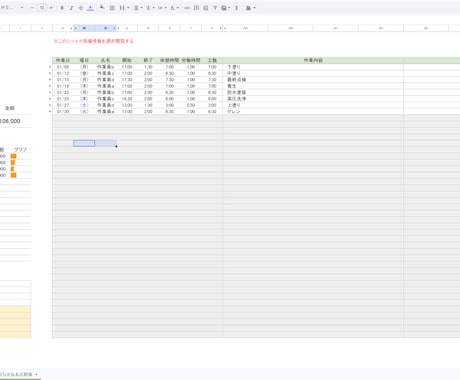The width and height of the screenshot is (460, 380).
Task: Select the 休憩時間 header cell
Action: 170,60
